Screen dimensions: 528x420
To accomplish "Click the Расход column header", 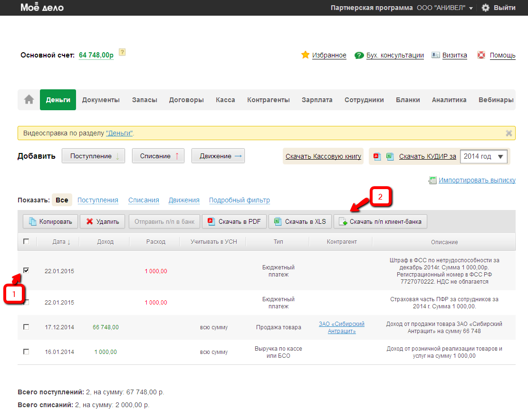I will pos(156,242).
